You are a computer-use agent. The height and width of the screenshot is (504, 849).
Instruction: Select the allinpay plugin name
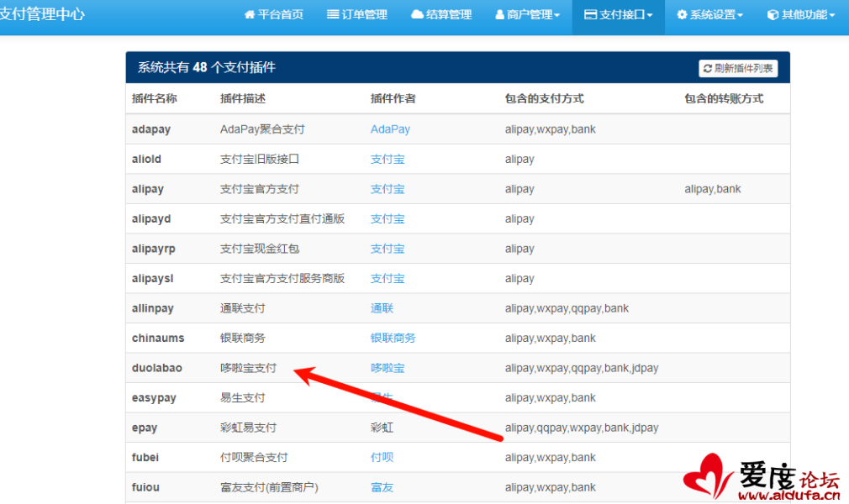152,308
